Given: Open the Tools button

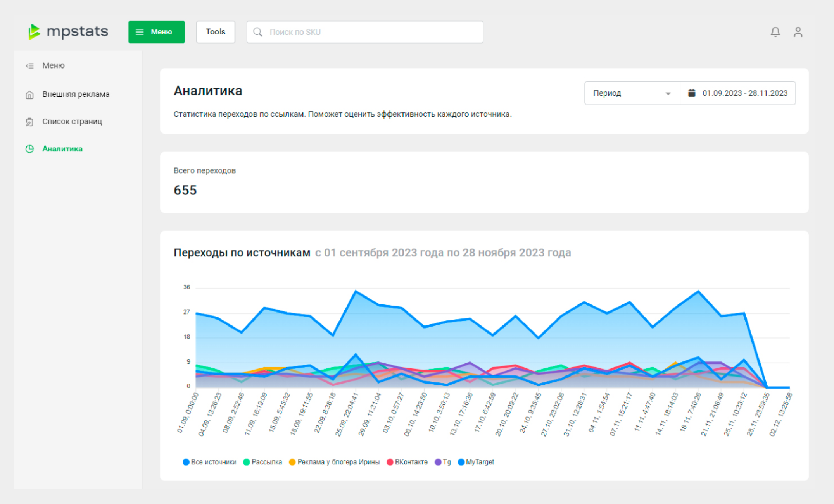Looking at the screenshot, I should 216,32.
